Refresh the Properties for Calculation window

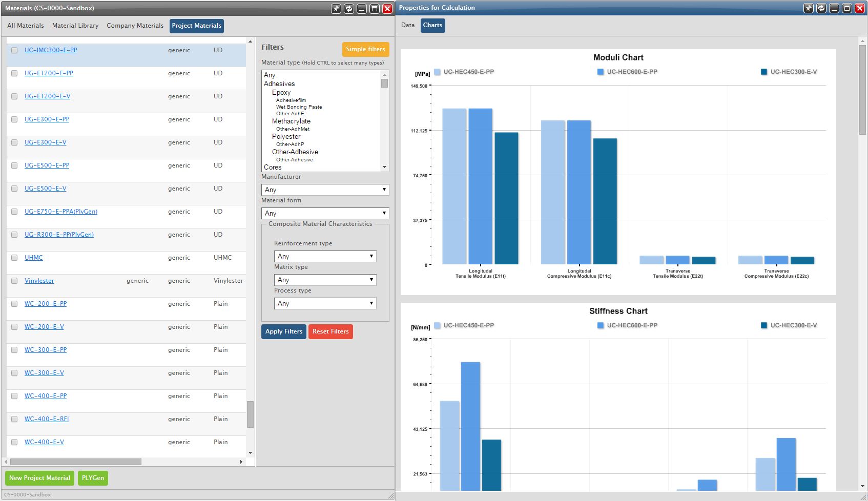(821, 8)
